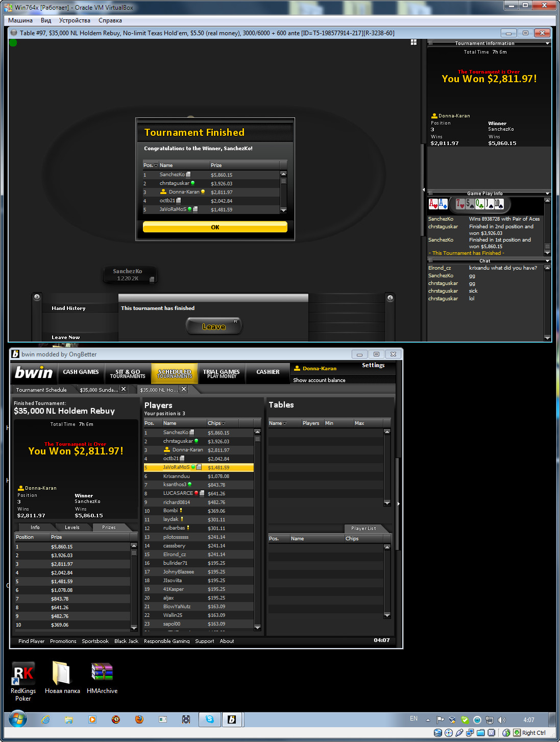Click the Donna-Karan user icon in lobby header

(297, 368)
